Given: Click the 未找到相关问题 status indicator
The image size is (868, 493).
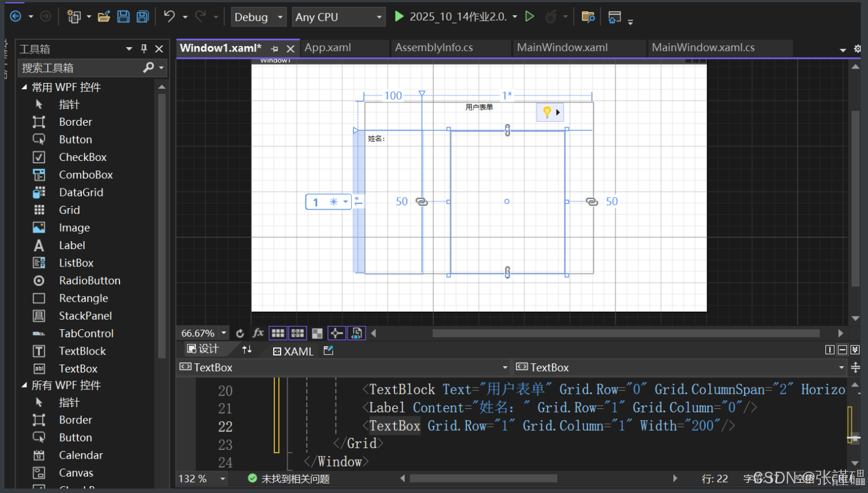Looking at the screenshot, I should pos(288,478).
